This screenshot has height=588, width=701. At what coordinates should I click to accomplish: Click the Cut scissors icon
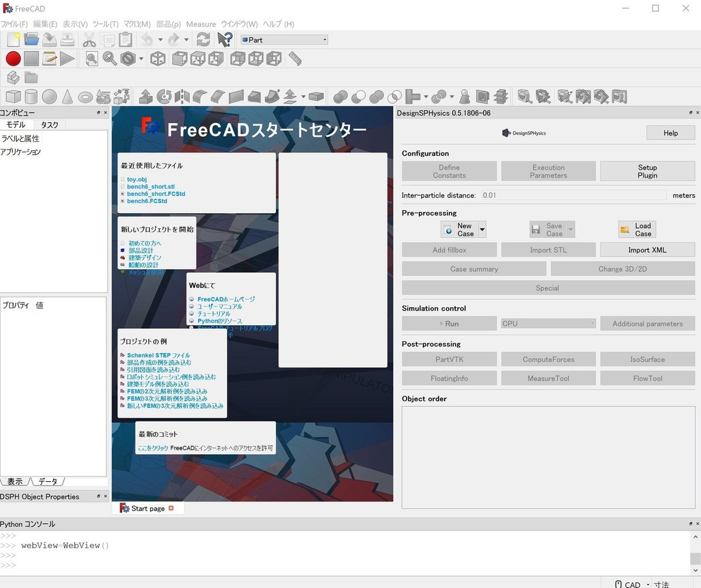(89, 40)
